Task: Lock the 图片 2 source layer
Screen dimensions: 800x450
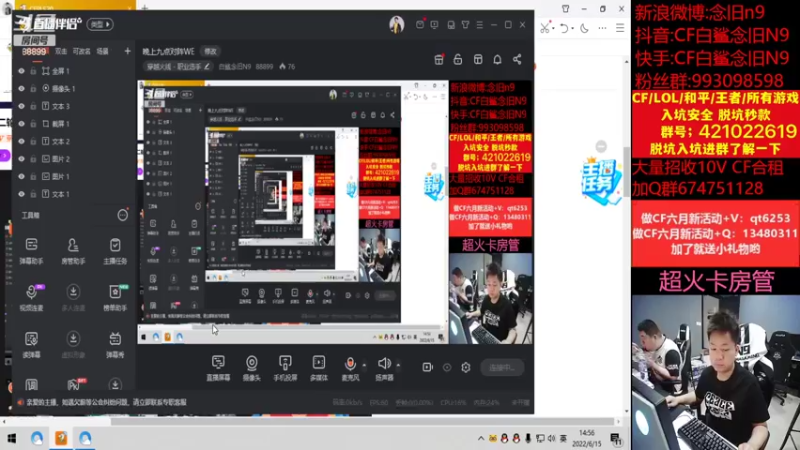Action: pos(33,159)
